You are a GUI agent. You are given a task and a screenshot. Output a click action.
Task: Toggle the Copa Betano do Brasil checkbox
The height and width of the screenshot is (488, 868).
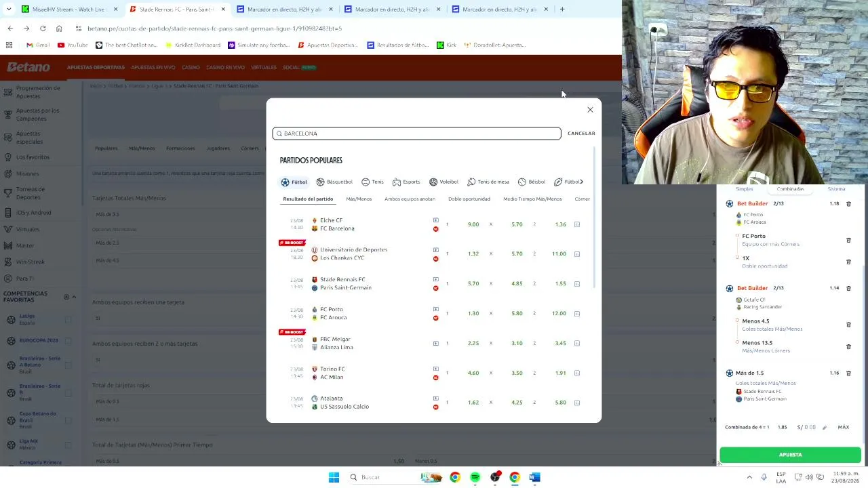click(68, 420)
